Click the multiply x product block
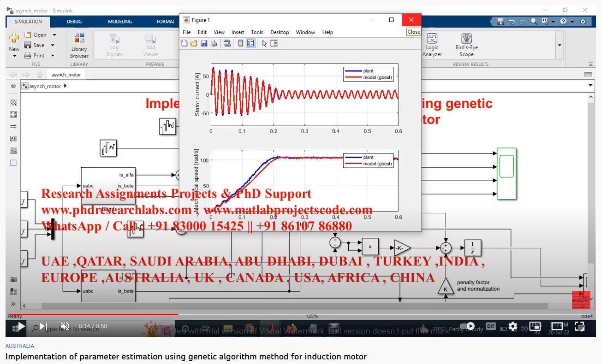The width and height of the screenshot is (601, 364). 370,247
